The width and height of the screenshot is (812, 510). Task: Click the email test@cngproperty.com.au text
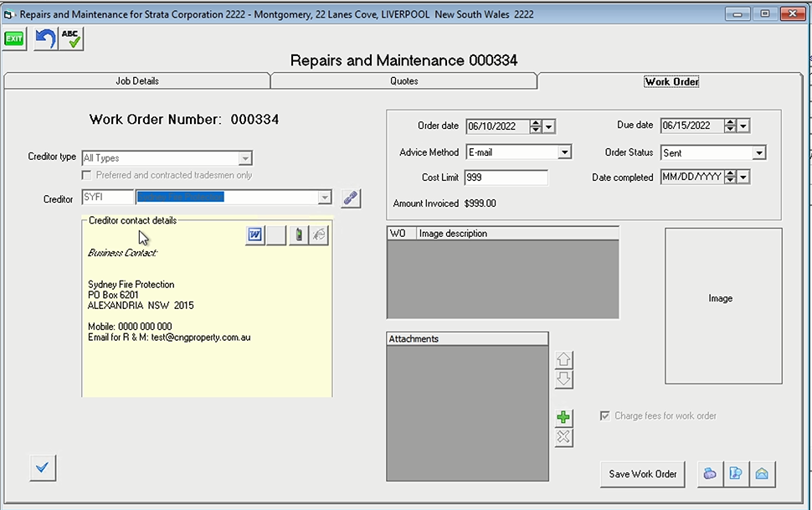201,337
